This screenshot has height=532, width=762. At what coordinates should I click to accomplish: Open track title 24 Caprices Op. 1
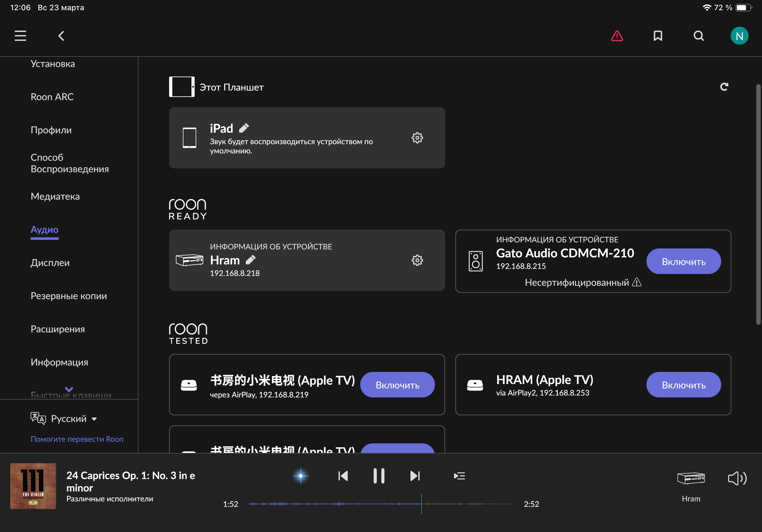[x=131, y=482]
